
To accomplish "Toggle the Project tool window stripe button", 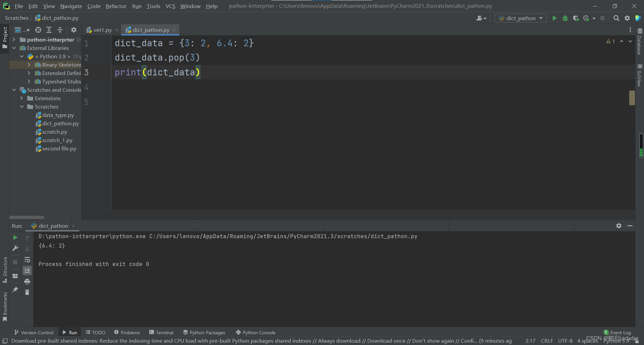I will [5, 37].
